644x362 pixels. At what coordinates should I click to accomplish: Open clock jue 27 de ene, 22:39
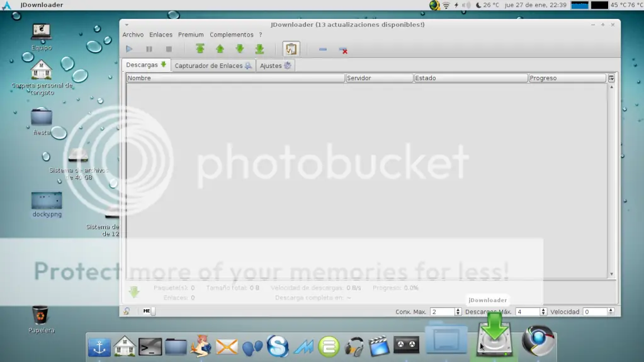click(536, 5)
